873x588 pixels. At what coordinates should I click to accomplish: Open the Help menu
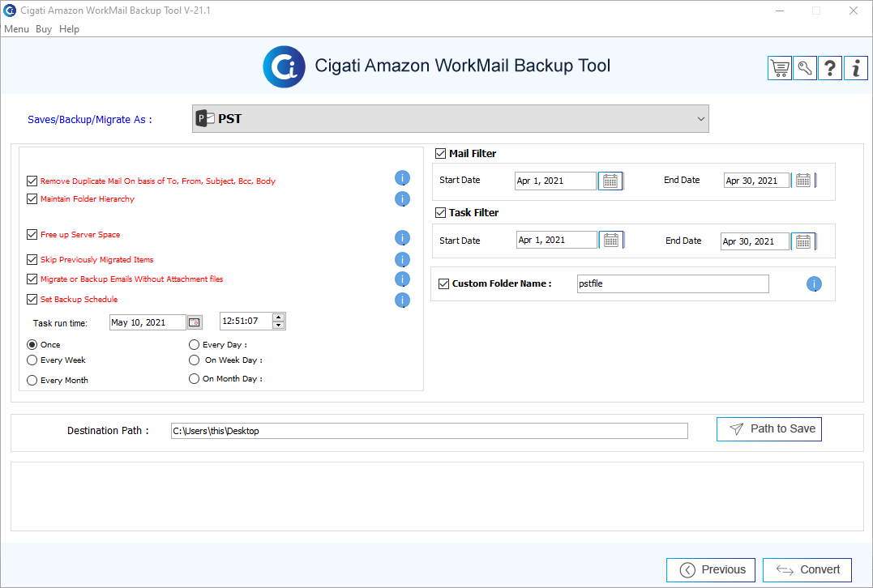point(69,29)
